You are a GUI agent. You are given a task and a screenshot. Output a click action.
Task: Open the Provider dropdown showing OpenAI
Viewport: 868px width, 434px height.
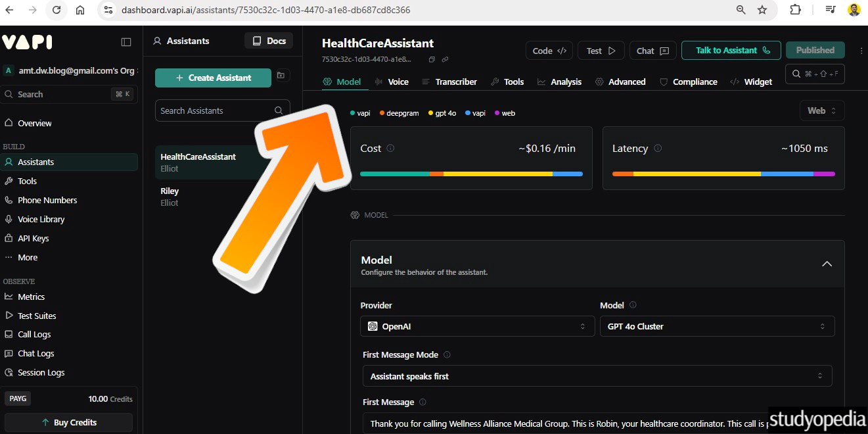pos(477,325)
